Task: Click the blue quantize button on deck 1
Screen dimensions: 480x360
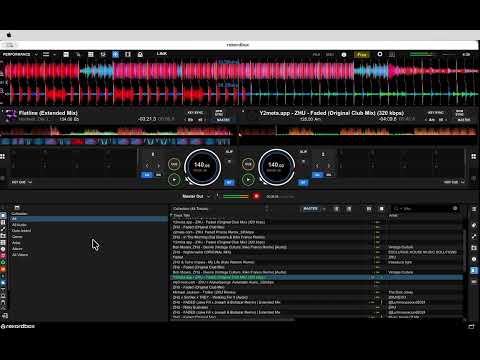Action: [x=147, y=175]
